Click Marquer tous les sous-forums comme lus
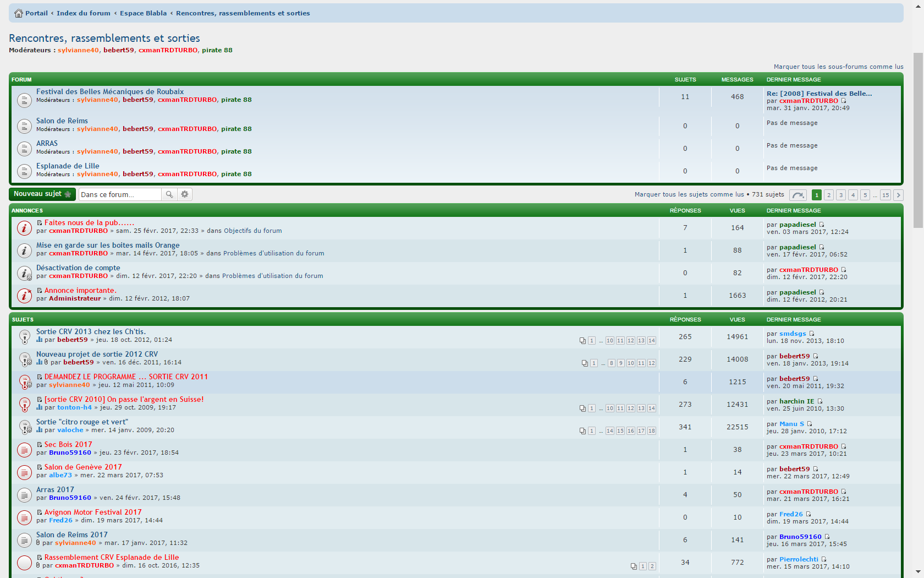924x578 pixels. (x=839, y=67)
